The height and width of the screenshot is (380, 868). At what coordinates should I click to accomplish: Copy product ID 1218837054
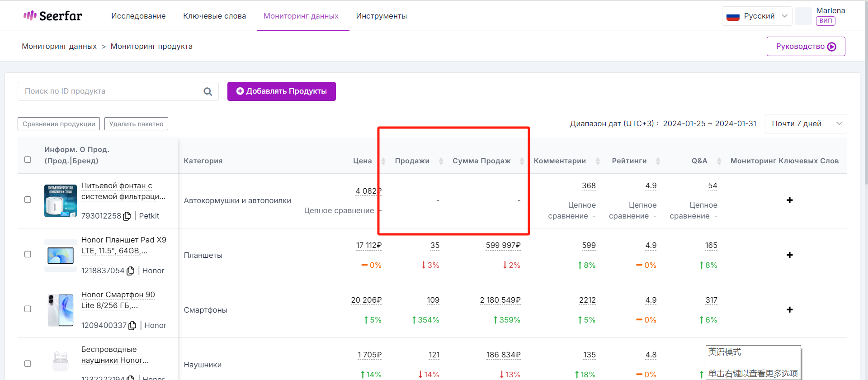[x=131, y=271]
